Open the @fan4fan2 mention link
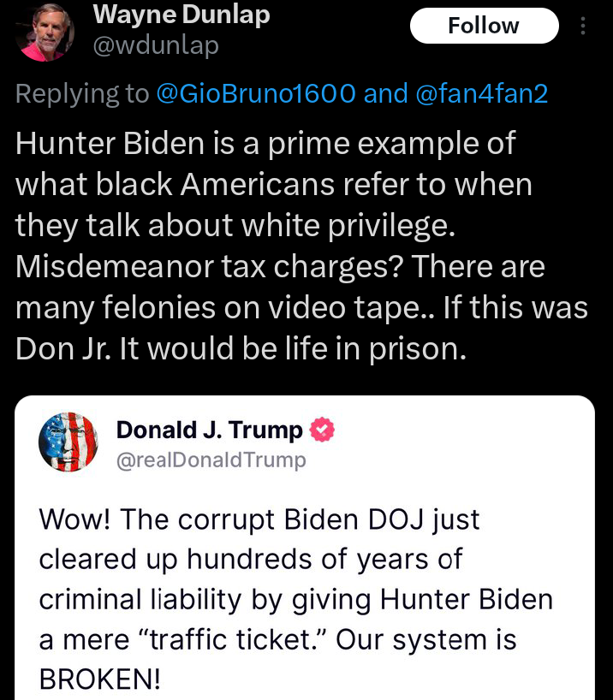Image resolution: width=613 pixels, height=700 pixels. (481, 94)
